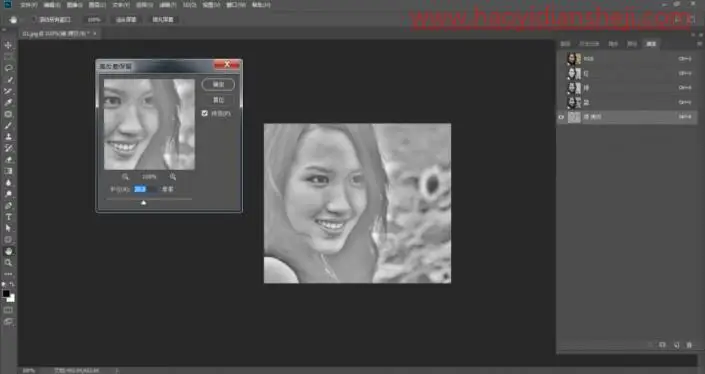
Task: Toggle Scroll All Windows checkbox in options bar
Action: coord(34,20)
